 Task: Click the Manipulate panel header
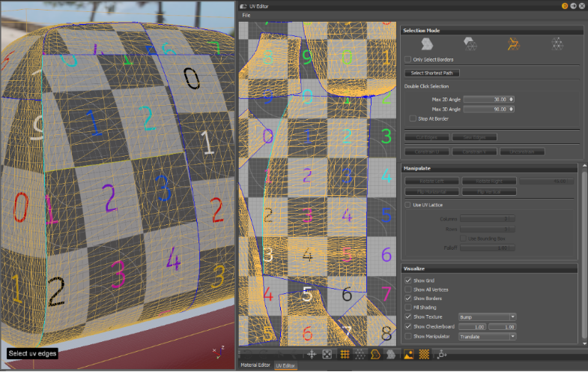(x=490, y=168)
